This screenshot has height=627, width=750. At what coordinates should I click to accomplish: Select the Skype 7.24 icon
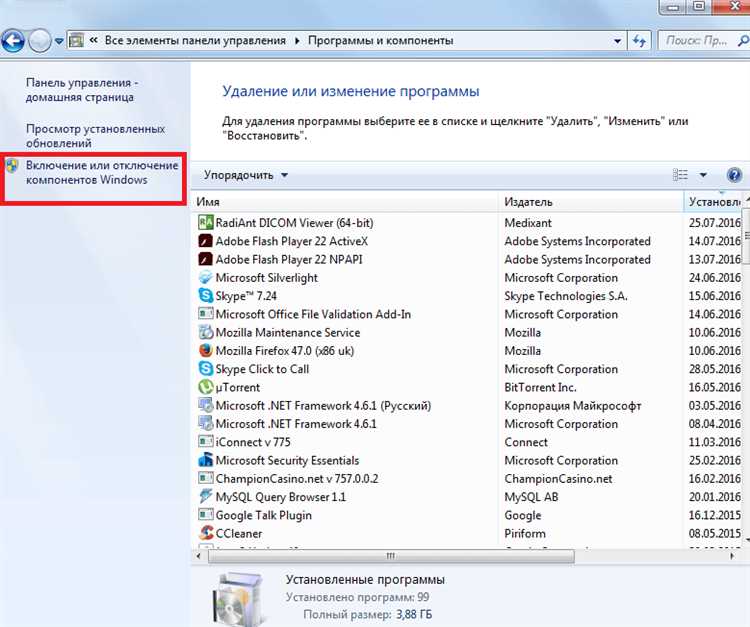pos(206,296)
